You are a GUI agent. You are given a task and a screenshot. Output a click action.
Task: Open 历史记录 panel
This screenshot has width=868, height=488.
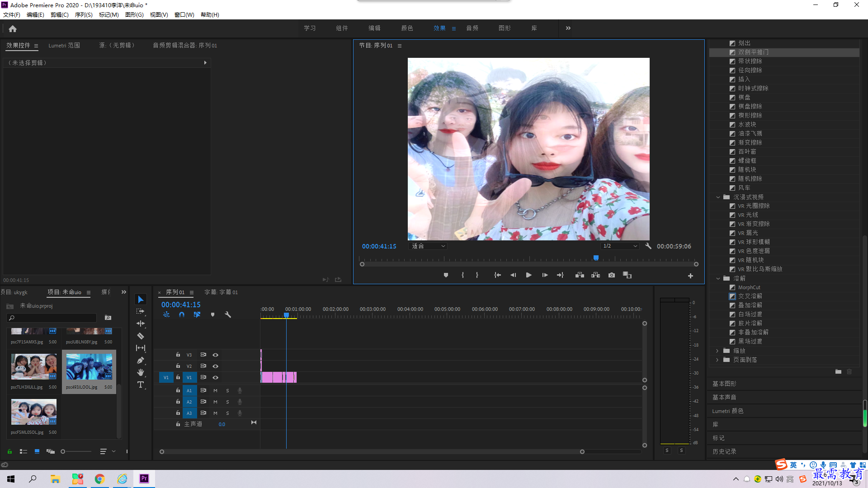point(724,451)
